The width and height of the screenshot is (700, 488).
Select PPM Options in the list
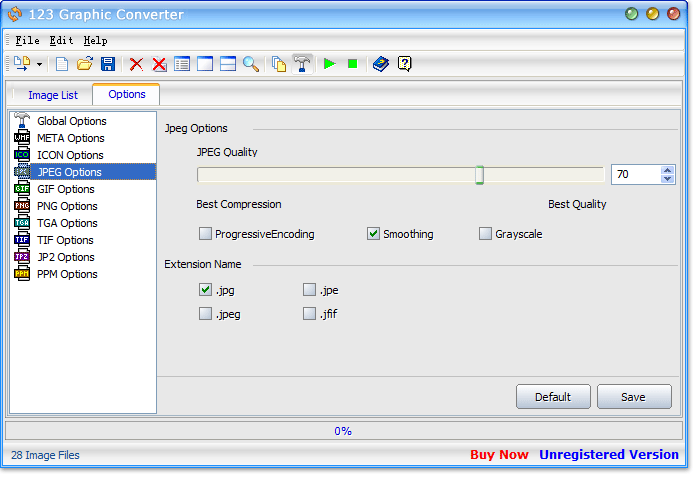(x=83, y=274)
